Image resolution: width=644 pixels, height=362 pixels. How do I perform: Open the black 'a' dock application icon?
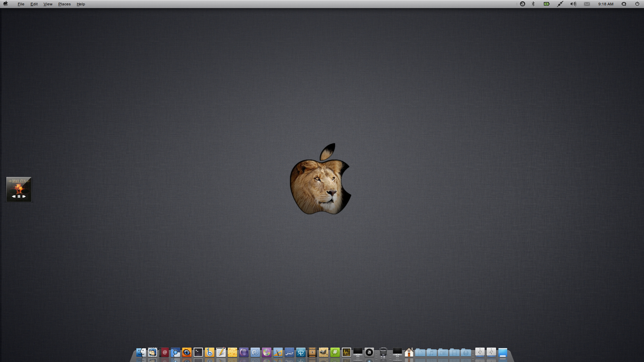point(369,353)
